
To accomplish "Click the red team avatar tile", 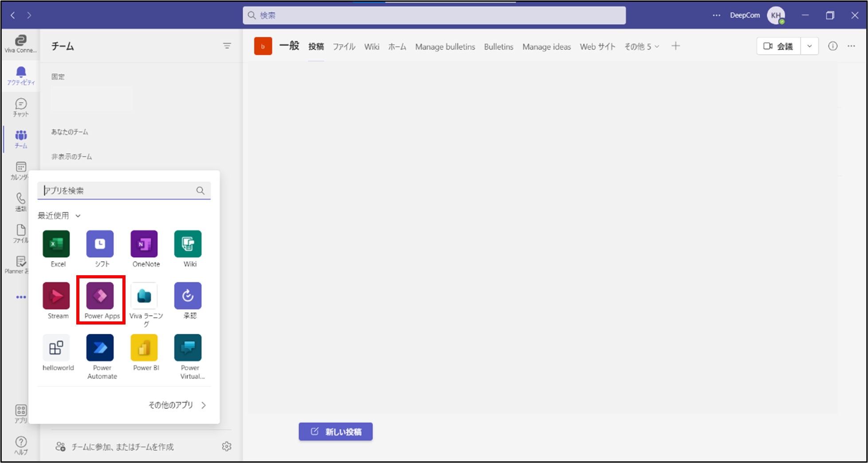I will point(263,46).
